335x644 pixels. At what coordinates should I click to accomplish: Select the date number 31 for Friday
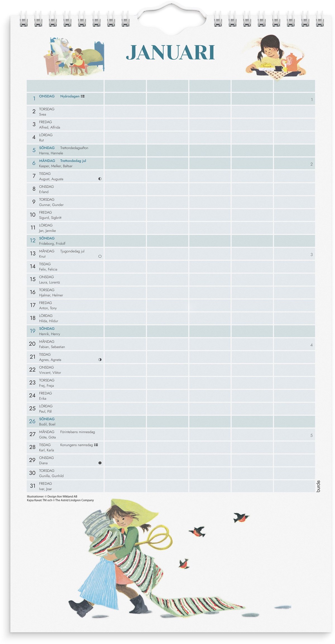[x=33, y=486]
